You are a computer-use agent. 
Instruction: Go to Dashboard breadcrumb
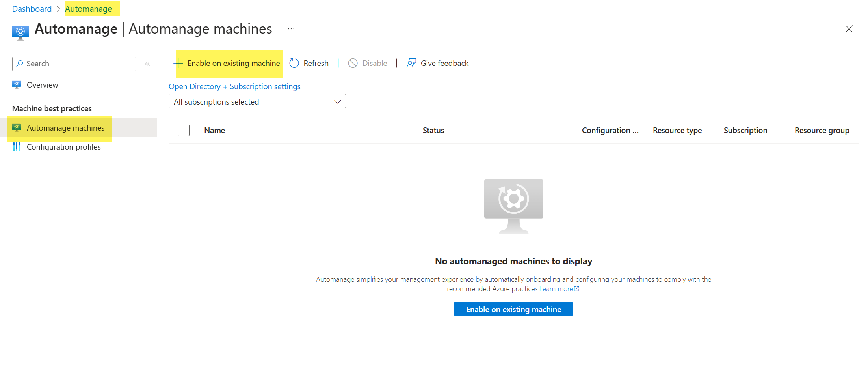pyautogui.click(x=32, y=9)
